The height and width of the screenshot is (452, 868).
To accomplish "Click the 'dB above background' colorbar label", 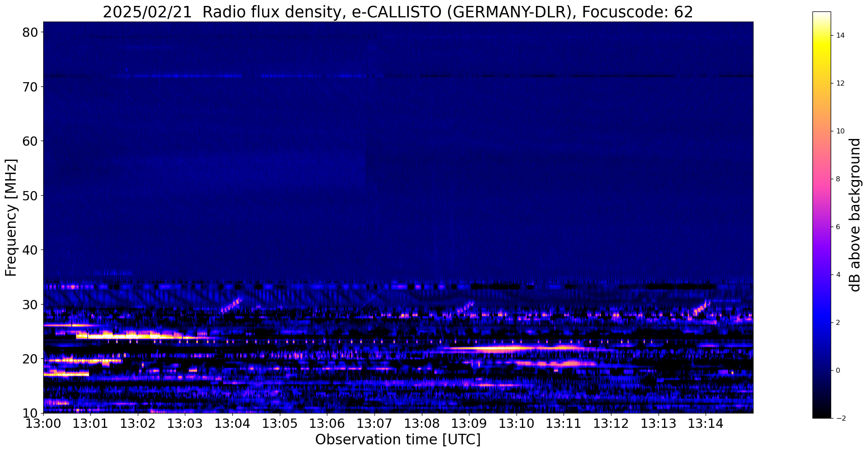I will click(855, 215).
